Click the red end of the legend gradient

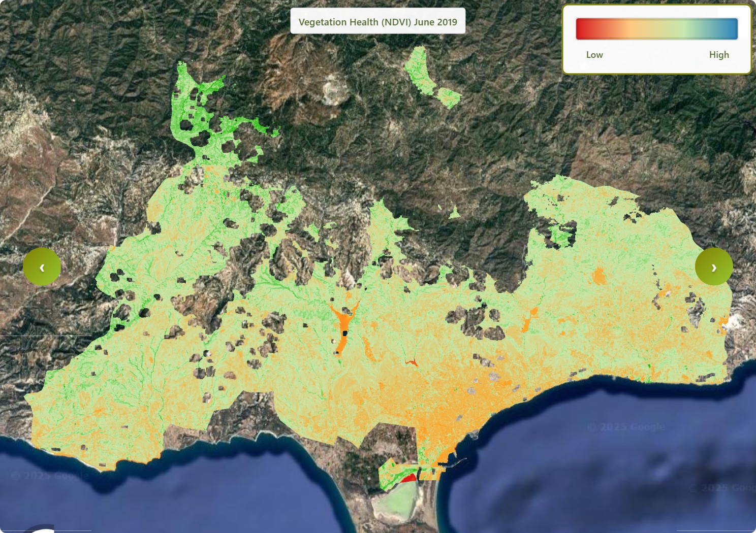point(582,29)
